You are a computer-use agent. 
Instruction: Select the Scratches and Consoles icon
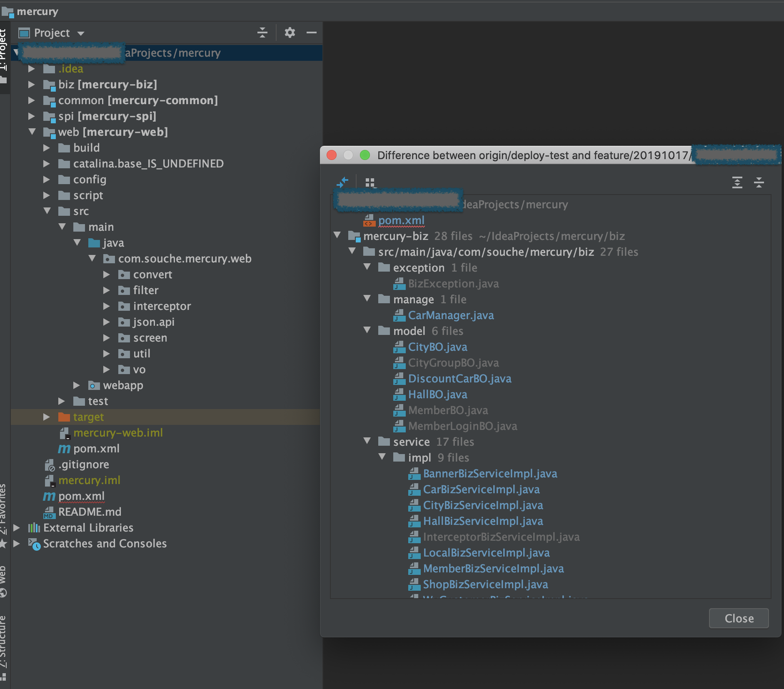click(x=34, y=544)
